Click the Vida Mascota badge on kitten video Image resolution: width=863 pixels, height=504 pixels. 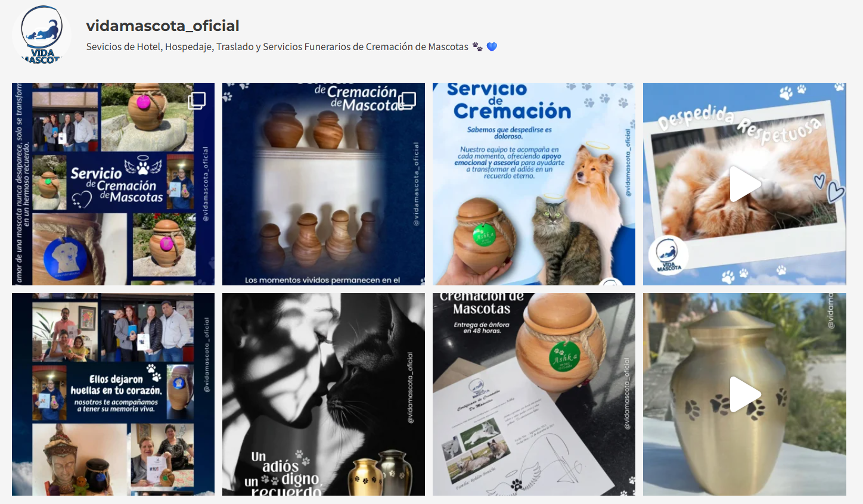(x=669, y=256)
